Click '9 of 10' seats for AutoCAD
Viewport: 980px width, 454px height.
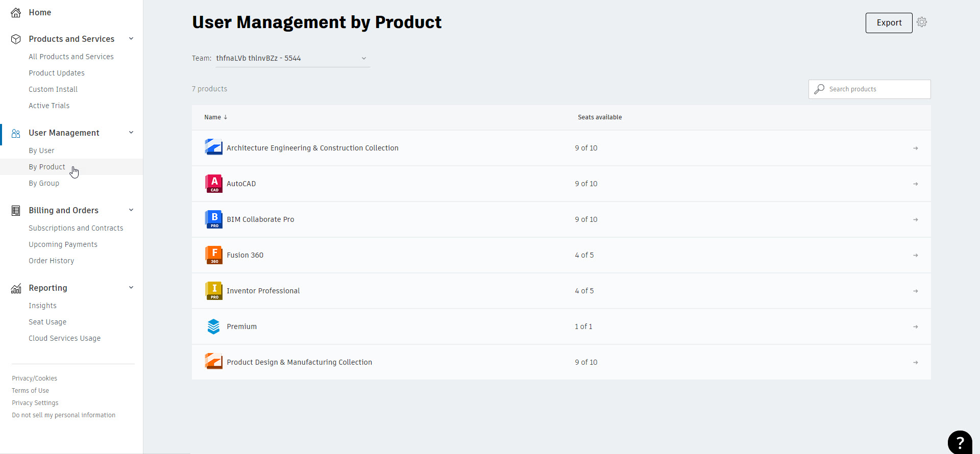(x=586, y=184)
